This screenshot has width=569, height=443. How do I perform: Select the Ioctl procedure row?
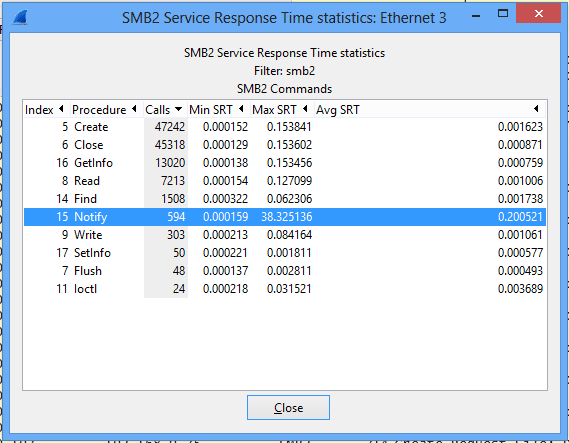285,289
